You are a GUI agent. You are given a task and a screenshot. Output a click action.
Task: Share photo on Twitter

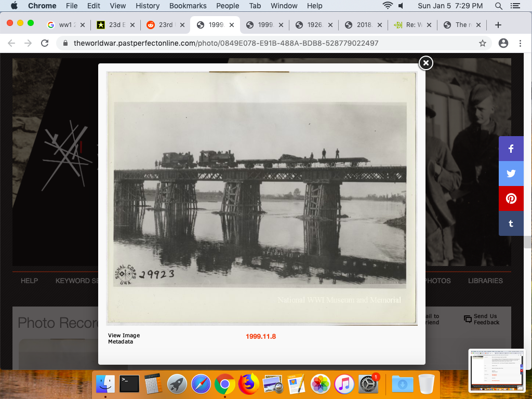pos(511,174)
